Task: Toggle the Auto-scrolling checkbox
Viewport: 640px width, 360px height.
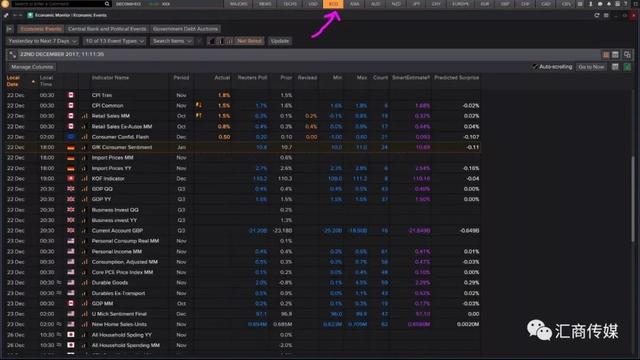Action: [535, 67]
